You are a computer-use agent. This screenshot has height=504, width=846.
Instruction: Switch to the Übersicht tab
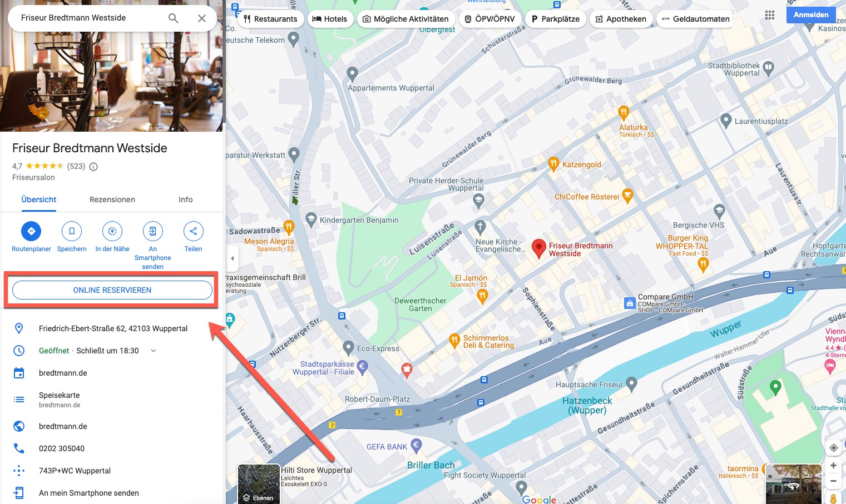pyautogui.click(x=39, y=199)
